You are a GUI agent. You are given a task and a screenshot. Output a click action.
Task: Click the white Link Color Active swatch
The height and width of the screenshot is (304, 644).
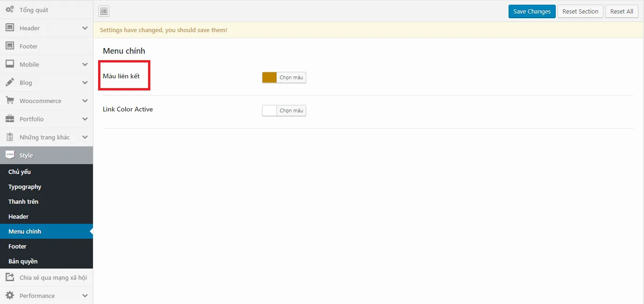(269, 111)
